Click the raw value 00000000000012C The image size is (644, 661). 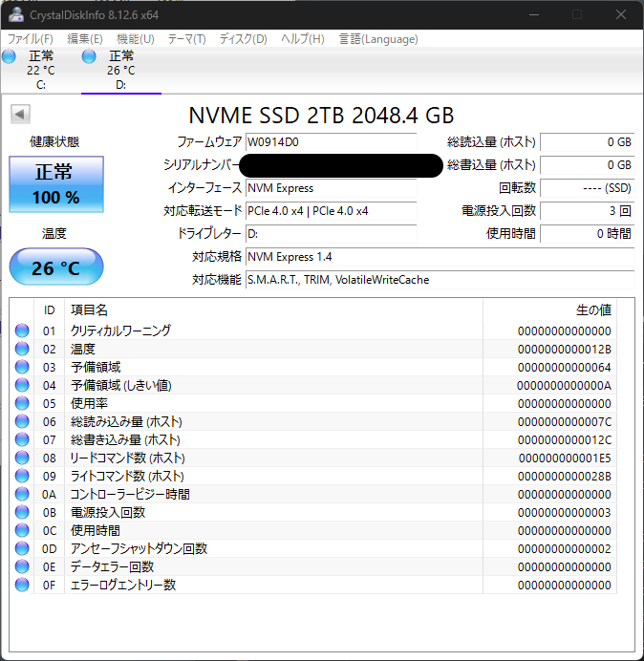565,440
